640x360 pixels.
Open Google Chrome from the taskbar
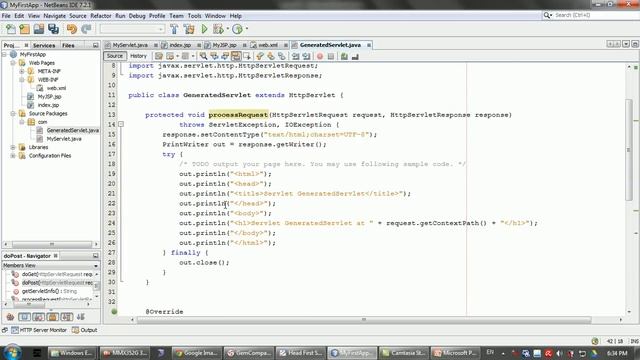(x=198, y=353)
